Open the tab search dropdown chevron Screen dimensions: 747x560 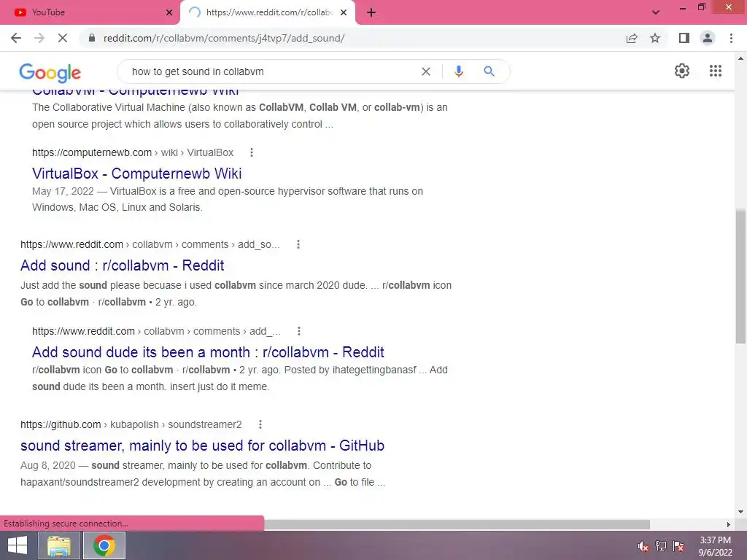click(x=656, y=12)
